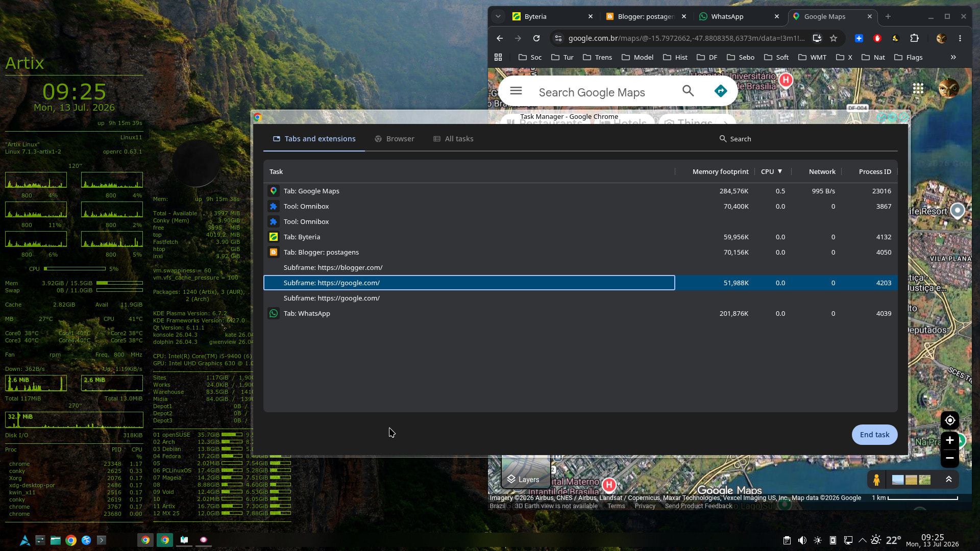Click the Task Manager search field
Screen dimensions: 980x551
pyautogui.click(x=806, y=139)
